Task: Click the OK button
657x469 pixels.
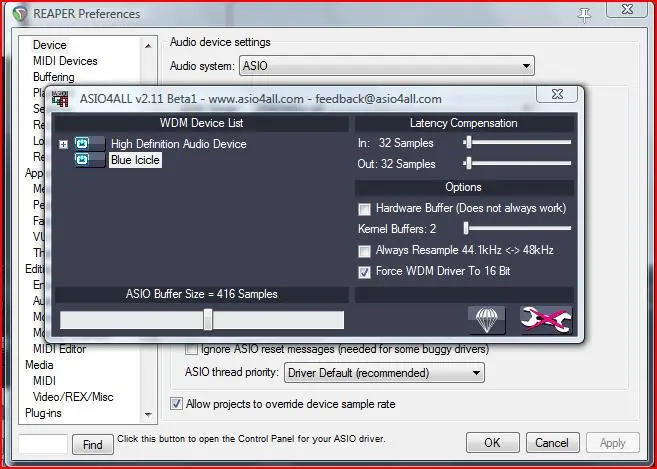Action: point(492,443)
